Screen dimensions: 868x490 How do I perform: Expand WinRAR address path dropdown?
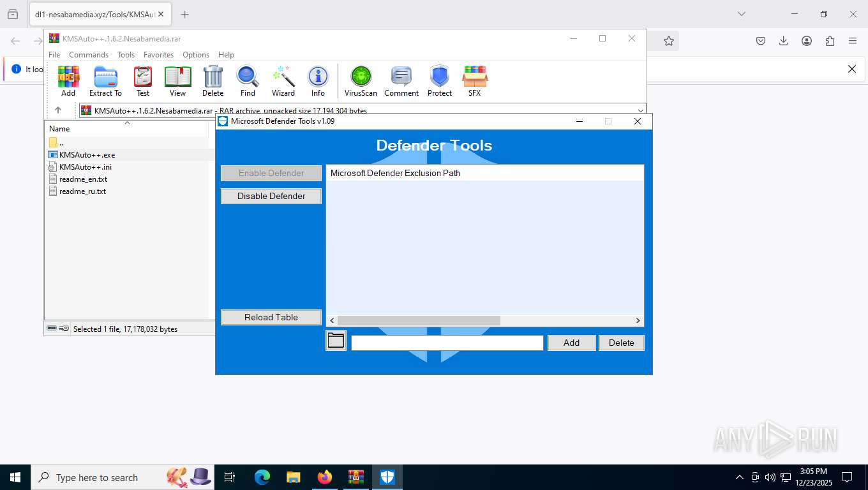tap(640, 110)
